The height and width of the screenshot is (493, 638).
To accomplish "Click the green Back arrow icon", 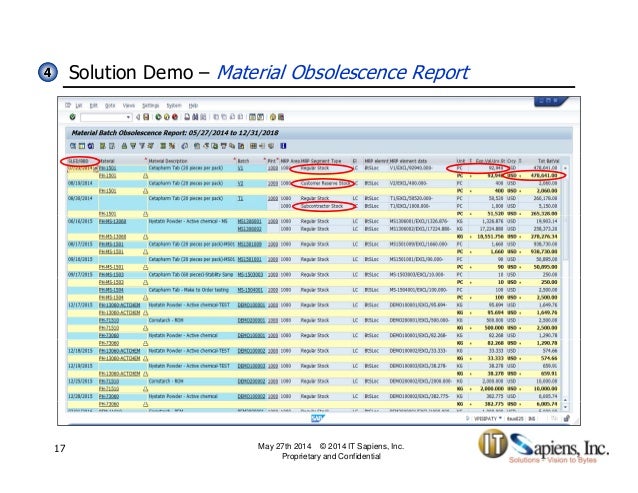I will point(158,117).
